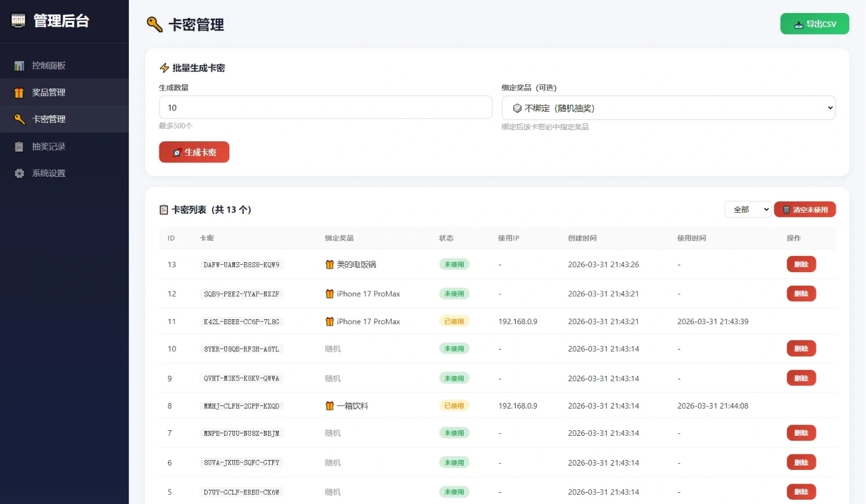Focus the 生成数量 input field
866x504 pixels.
point(325,107)
